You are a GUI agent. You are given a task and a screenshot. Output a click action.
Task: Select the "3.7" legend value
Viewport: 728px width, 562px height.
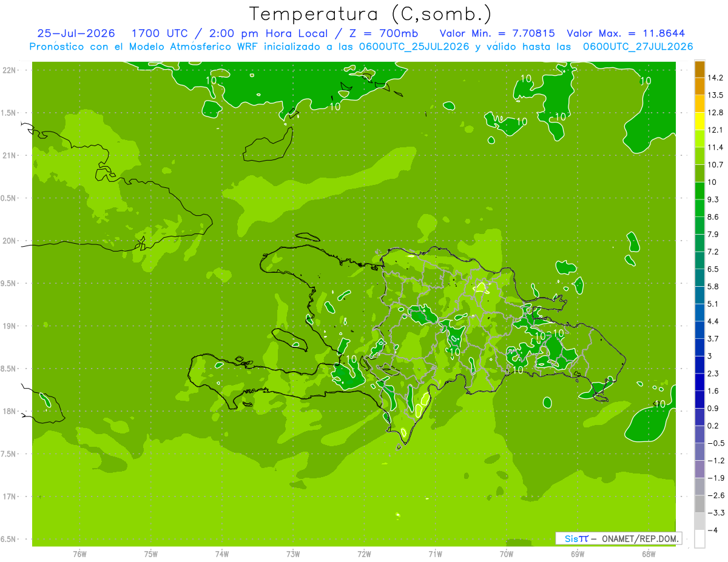[x=713, y=338]
